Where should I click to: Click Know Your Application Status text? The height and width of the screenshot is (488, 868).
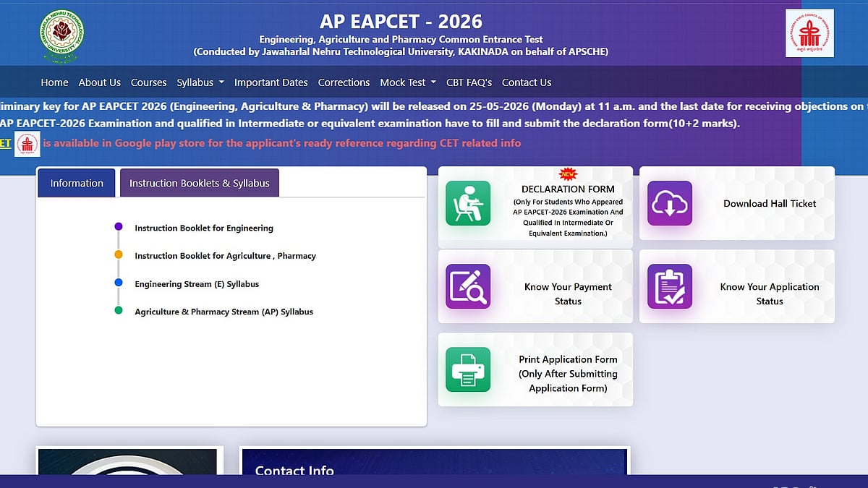tap(770, 294)
